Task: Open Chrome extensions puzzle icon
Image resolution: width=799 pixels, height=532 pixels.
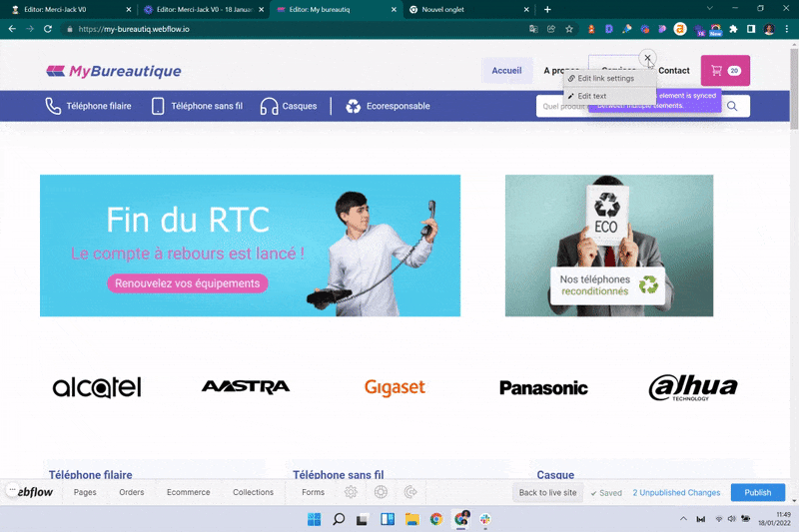Action: coord(733,29)
